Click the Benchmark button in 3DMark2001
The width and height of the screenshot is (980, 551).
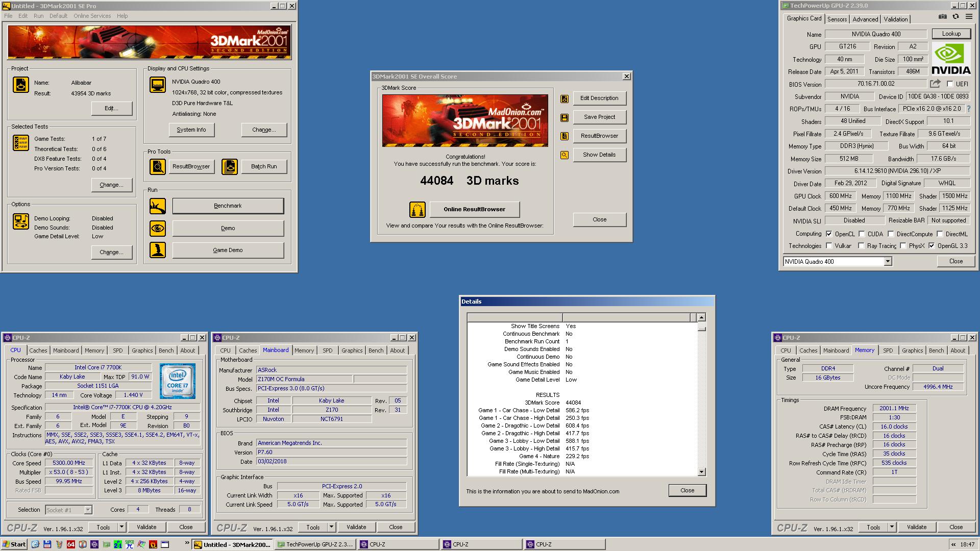click(228, 206)
